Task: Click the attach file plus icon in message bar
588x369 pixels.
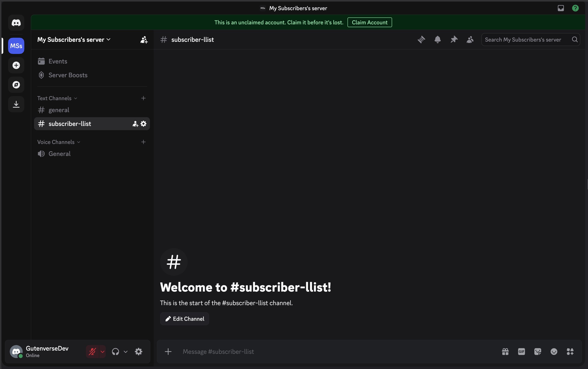Action: [x=168, y=352]
